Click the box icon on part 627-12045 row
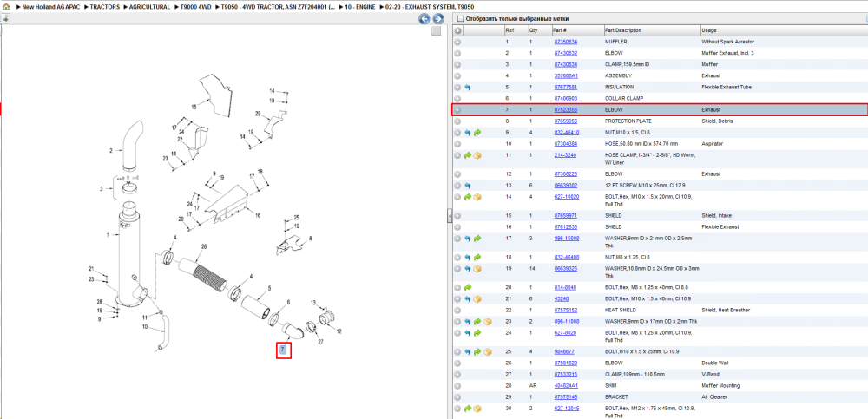The image size is (868, 419). pyautogui.click(x=477, y=409)
